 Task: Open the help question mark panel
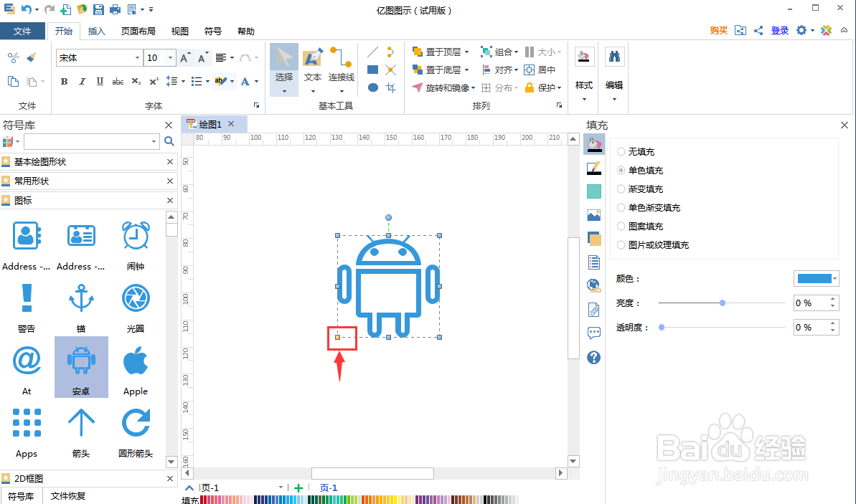594,358
